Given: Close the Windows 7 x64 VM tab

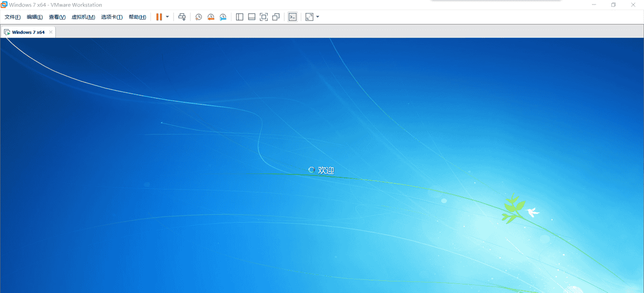Looking at the screenshot, I should pyautogui.click(x=50, y=32).
